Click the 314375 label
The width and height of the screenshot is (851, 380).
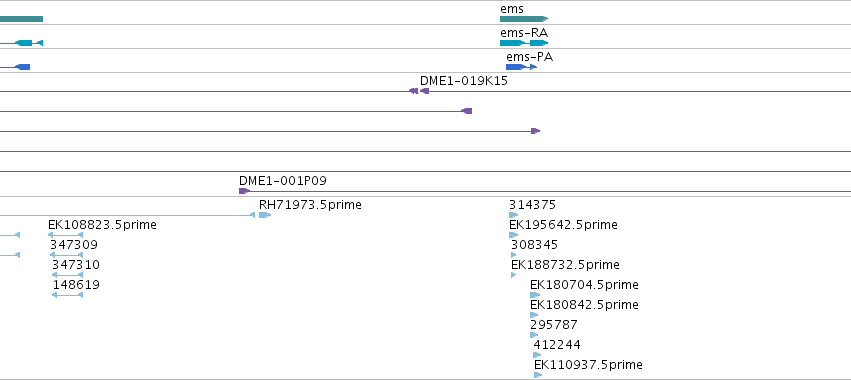532,205
